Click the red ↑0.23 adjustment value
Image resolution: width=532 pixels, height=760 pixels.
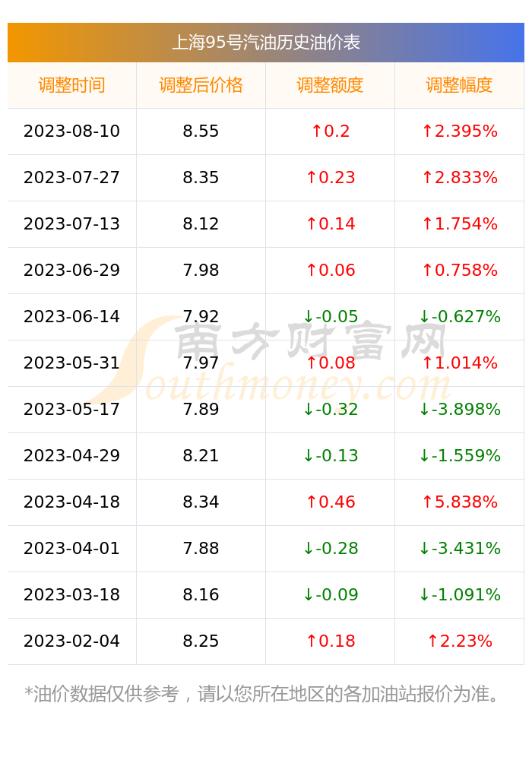[x=331, y=177]
